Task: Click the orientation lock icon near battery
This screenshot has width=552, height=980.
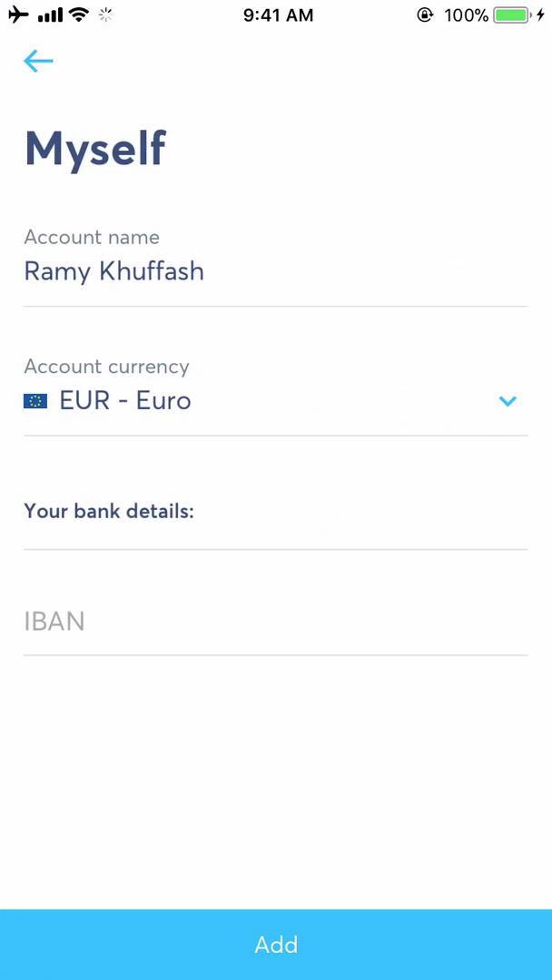Action: 425,15
